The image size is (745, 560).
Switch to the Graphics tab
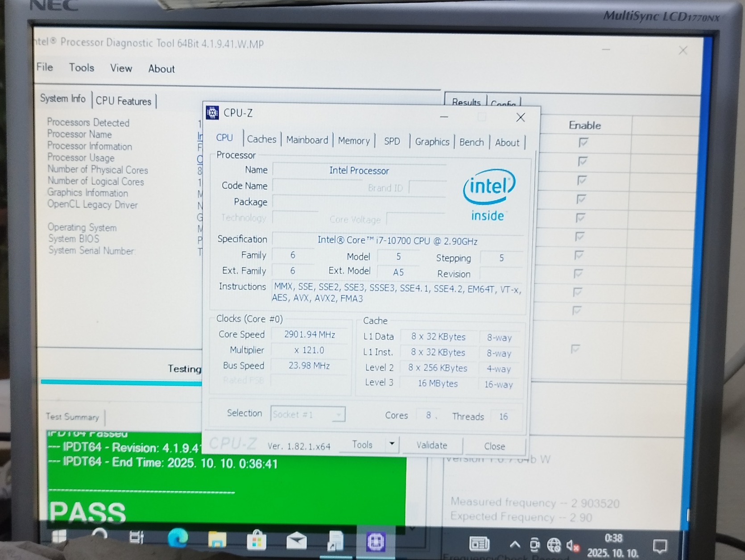(x=432, y=142)
